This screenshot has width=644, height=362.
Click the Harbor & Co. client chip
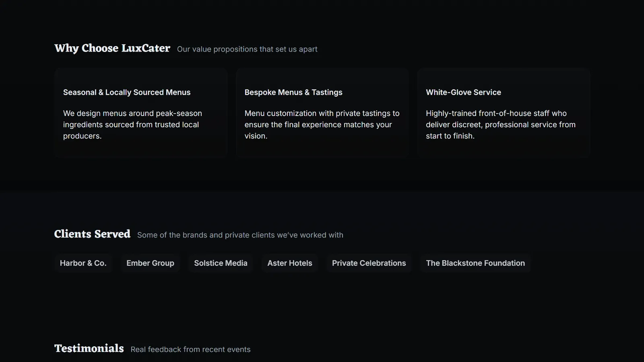pos(83,263)
